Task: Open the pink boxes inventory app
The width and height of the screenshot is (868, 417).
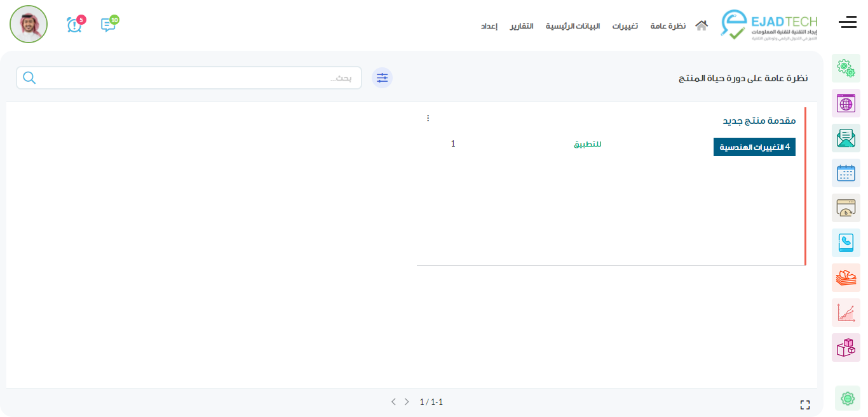Action: (x=846, y=347)
